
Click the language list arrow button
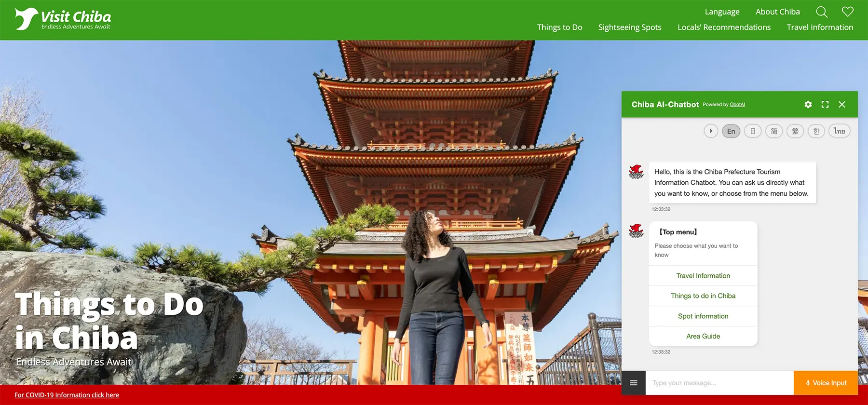[x=711, y=131]
